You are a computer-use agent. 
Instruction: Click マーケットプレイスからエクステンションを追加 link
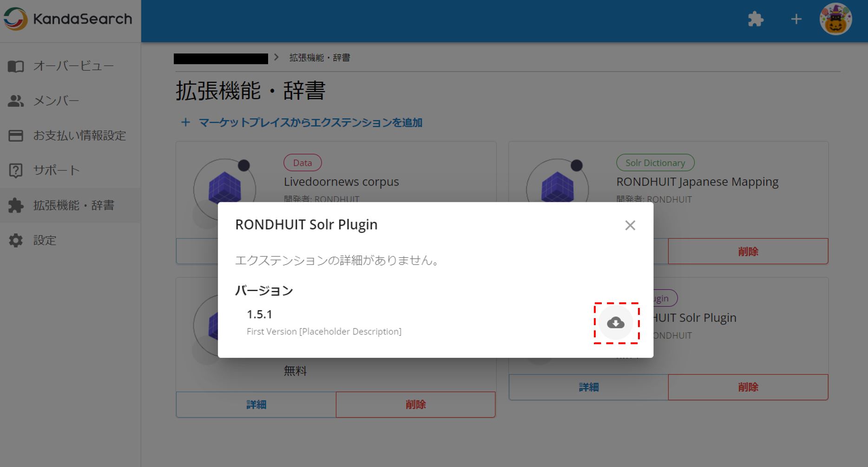pos(310,122)
